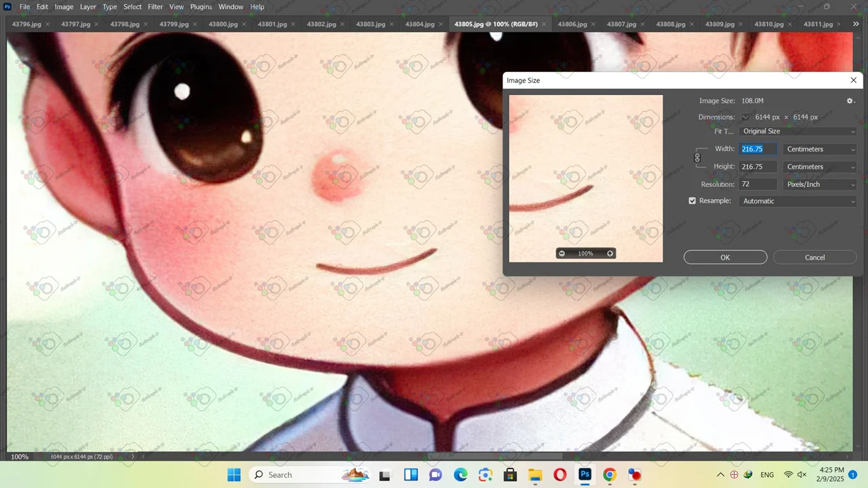This screenshot has height=488, width=868.
Task: Click OK to apply image size
Action: coord(725,258)
